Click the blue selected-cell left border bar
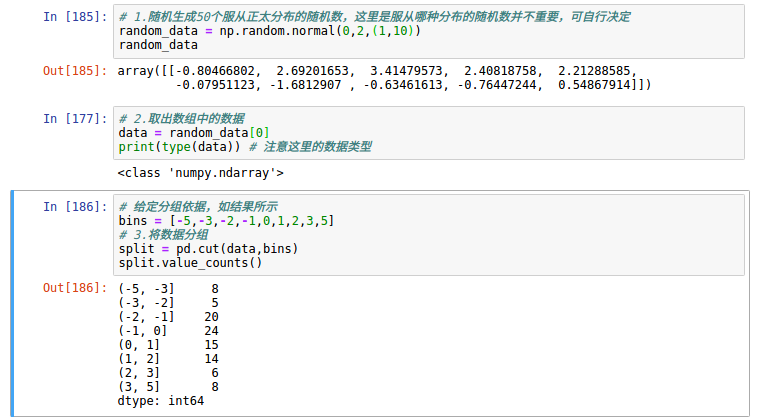 click(x=12, y=302)
